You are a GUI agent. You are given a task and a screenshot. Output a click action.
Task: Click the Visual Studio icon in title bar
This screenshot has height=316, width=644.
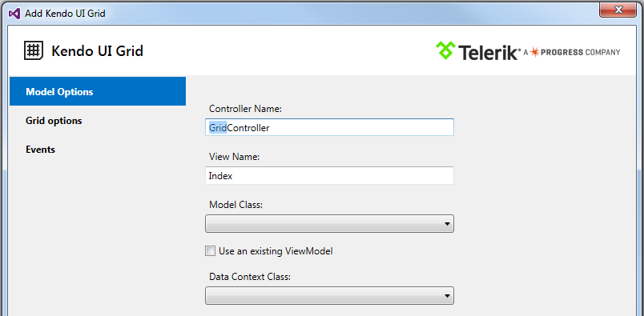[14, 14]
